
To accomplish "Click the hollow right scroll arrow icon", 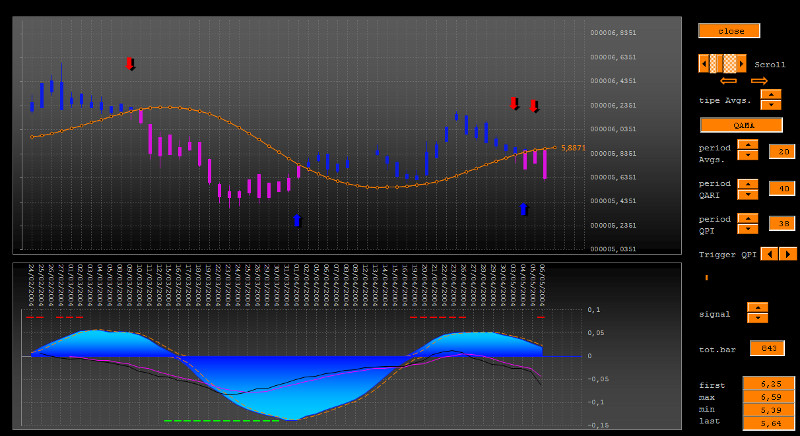I will pyautogui.click(x=759, y=81).
